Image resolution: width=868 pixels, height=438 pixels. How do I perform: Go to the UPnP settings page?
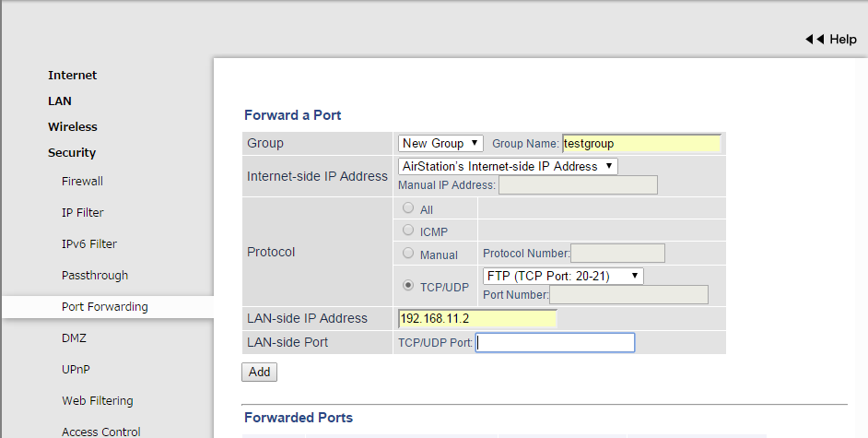76,370
